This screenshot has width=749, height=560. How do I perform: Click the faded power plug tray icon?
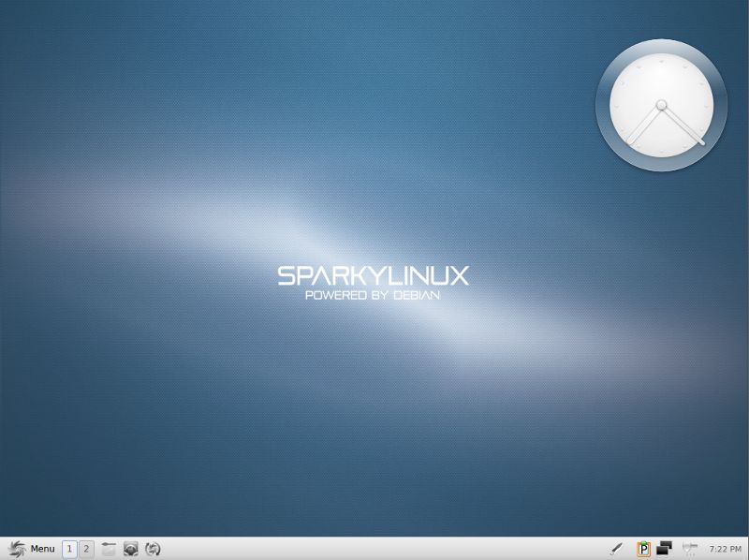pos(689,549)
